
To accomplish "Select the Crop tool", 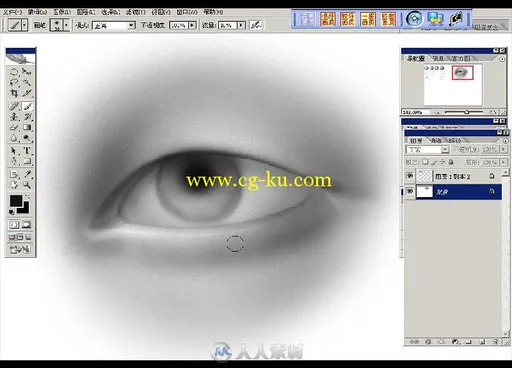I will (x=14, y=93).
